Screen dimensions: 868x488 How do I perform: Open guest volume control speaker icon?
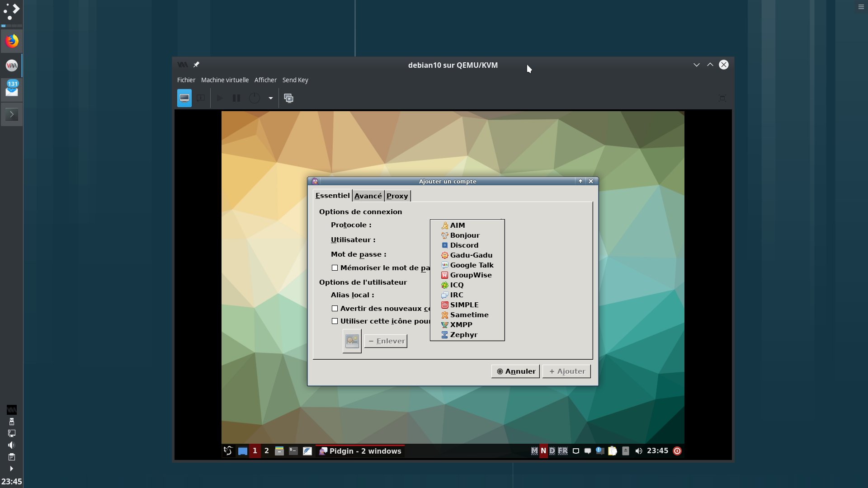pos(639,451)
